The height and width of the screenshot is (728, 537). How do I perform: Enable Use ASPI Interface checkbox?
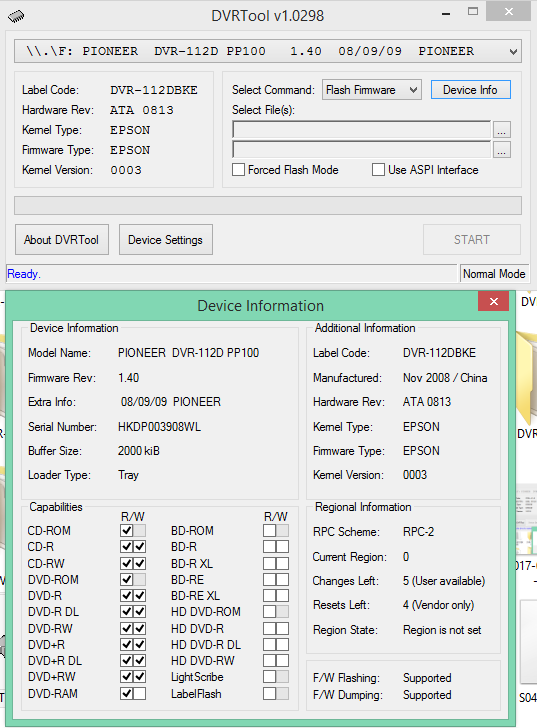click(378, 170)
